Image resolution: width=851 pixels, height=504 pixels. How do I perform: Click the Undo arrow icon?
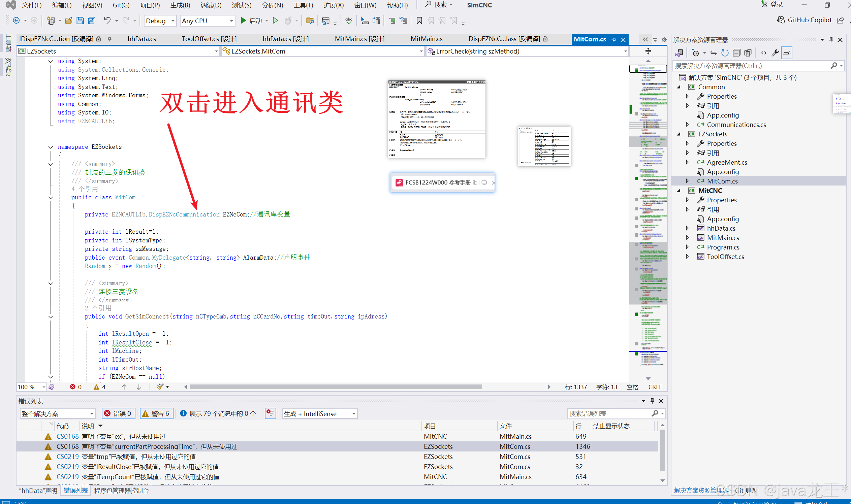pyautogui.click(x=107, y=21)
